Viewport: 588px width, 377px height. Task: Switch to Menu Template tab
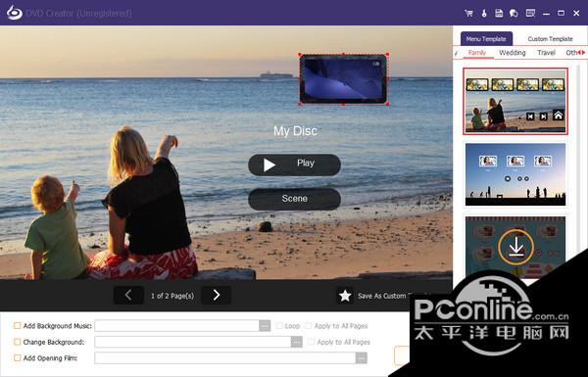[x=486, y=38]
